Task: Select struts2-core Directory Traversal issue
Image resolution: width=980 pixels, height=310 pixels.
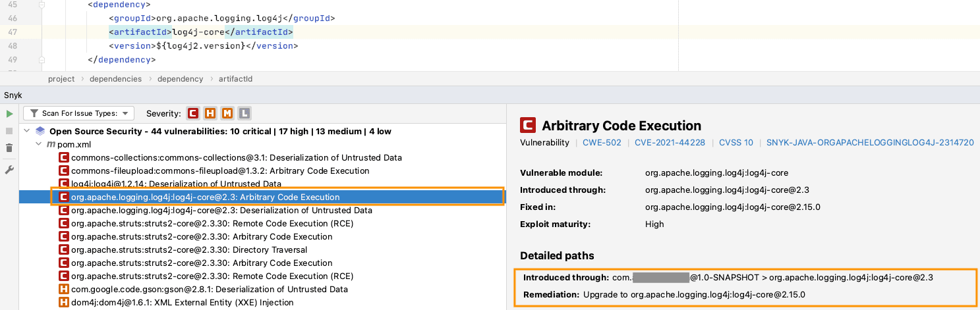Action: [189, 249]
